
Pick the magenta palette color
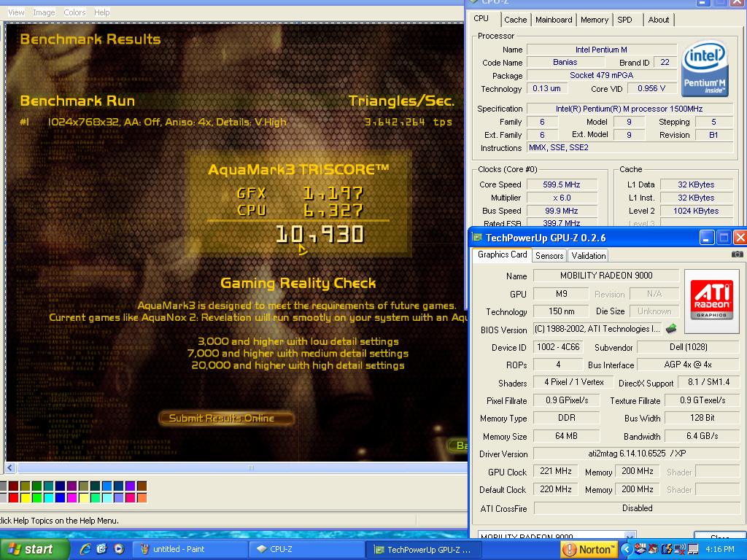coord(72,497)
